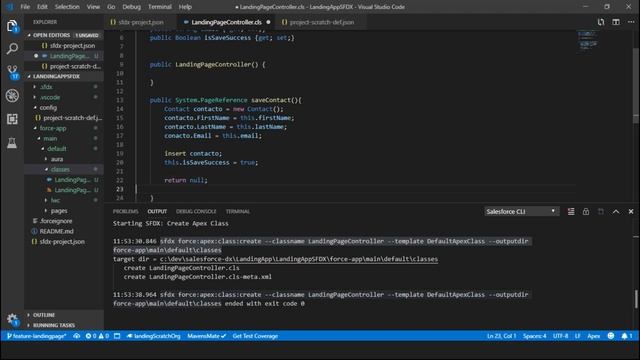
Task: Open notifications bell in status bar
Action: click(627, 336)
